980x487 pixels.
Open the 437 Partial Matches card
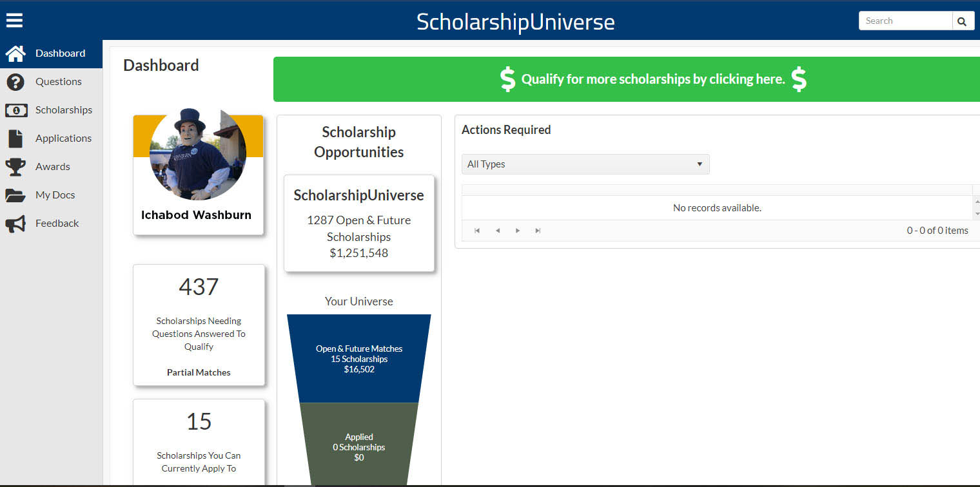pos(199,325)
